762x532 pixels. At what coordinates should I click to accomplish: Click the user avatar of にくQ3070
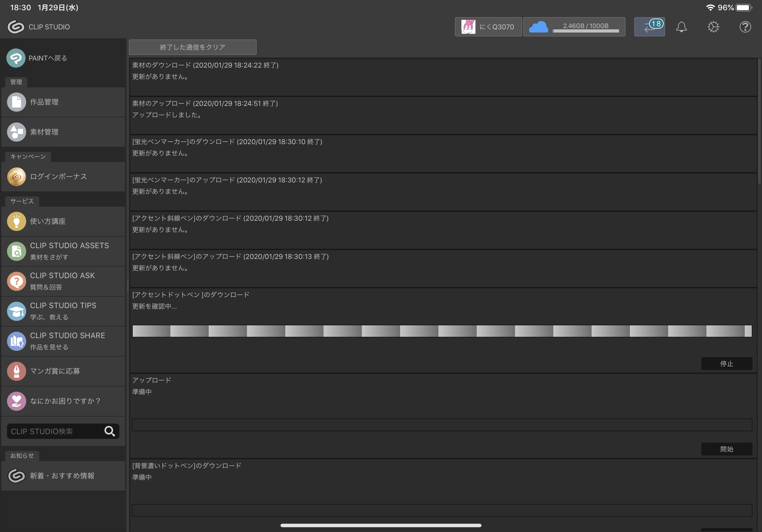(x=468, y=27)
